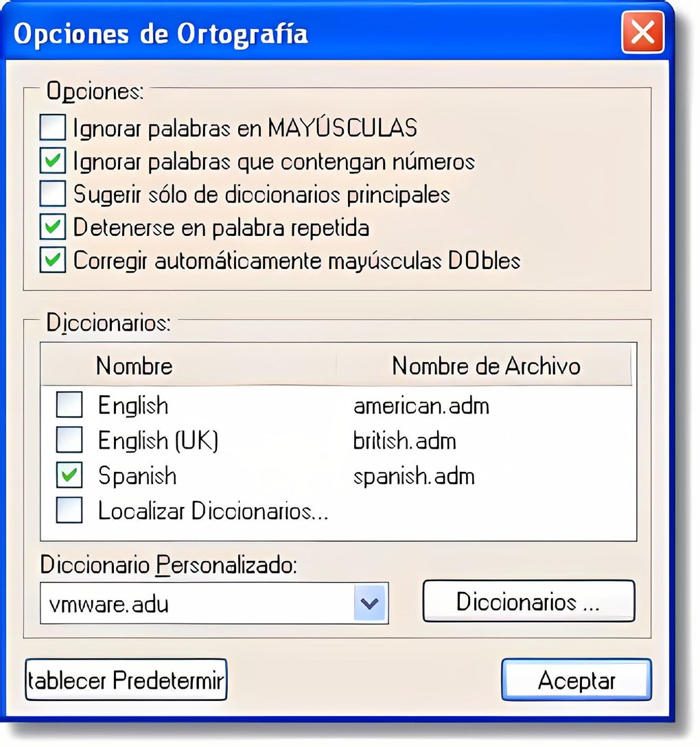
Task: Select the british.adm filename entry
Action: pyautogui.click(x=404, y=440)
